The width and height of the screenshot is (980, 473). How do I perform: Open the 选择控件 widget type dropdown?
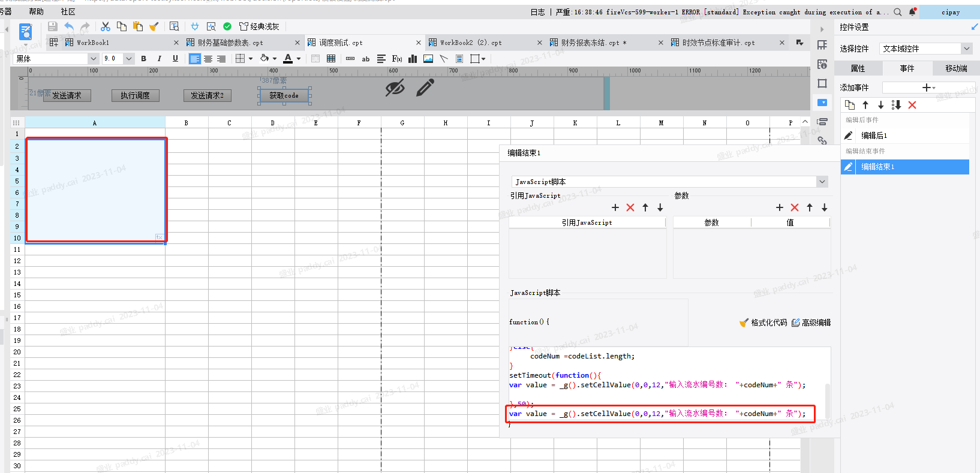(926, 49)
